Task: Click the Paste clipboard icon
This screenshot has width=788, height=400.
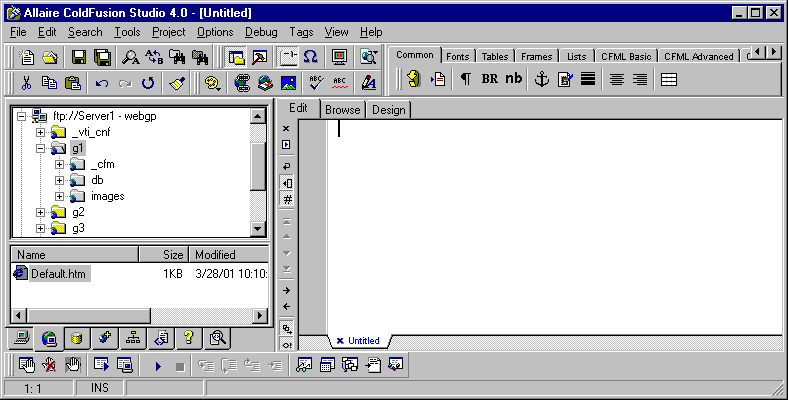Action: pos(73,83)
